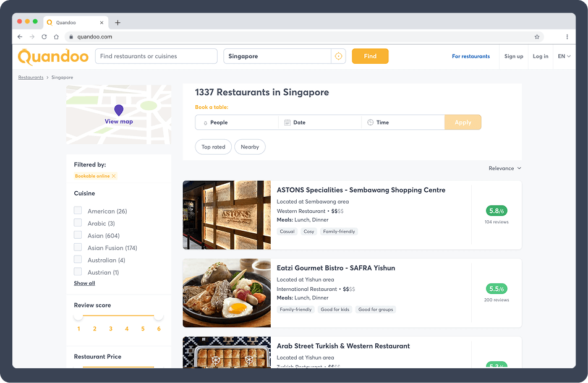Select the Top rated filter chip

pyautogui.click(x=213, y=147)
